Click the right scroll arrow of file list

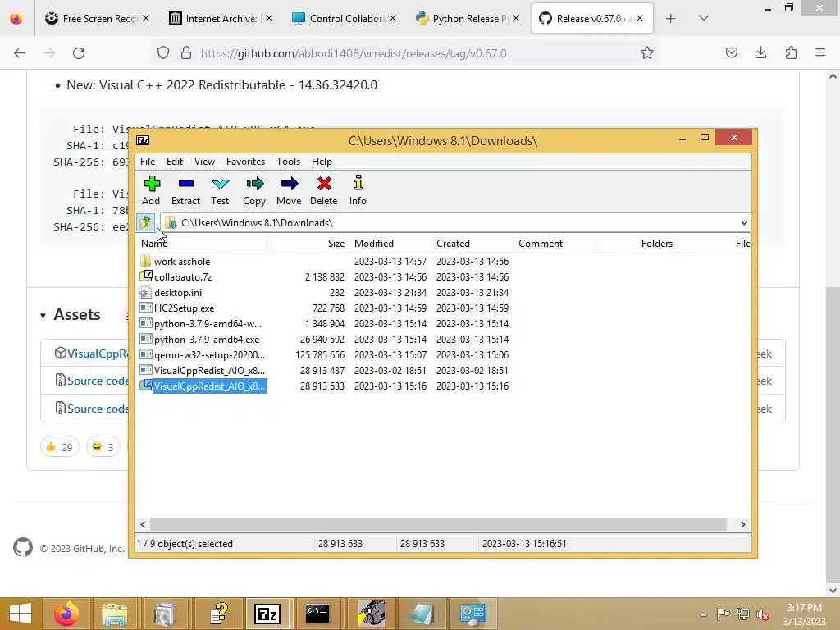[x=742, y=524]
